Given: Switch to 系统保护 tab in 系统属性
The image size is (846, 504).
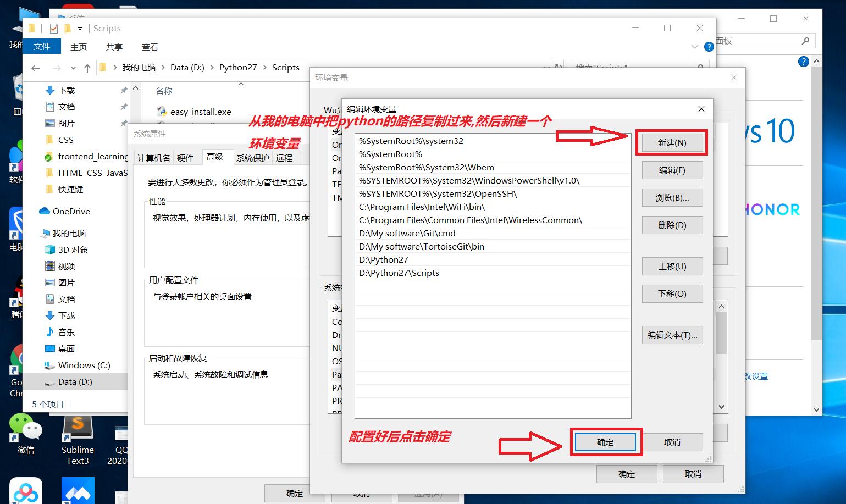Looking at the screenshot, I should click(253, 158).
